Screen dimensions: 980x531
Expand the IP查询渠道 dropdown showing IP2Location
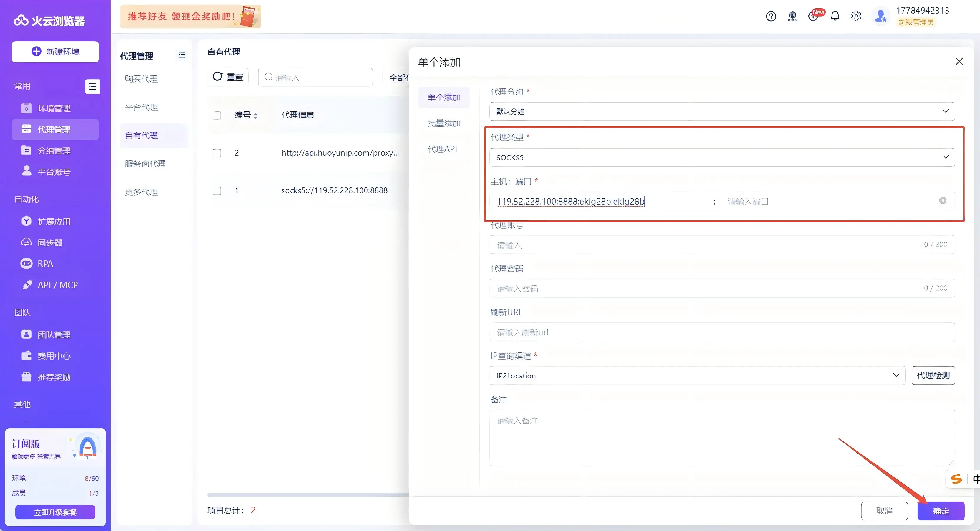pos(697,375)
